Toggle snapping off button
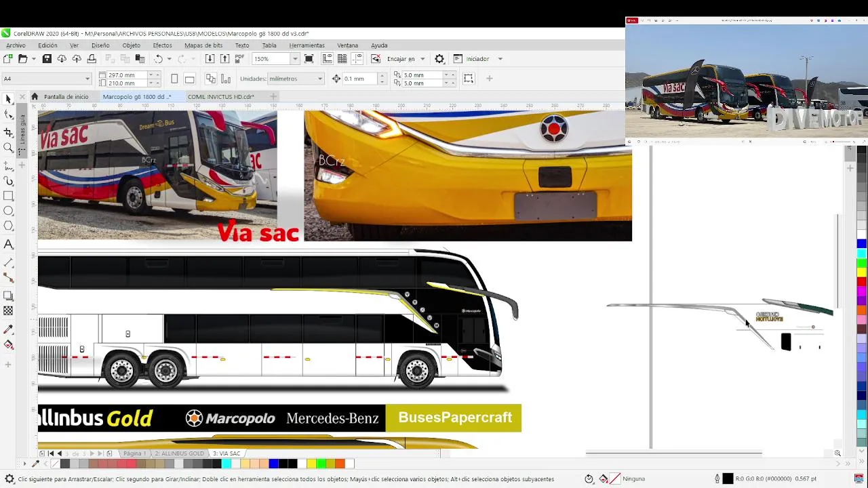Image resolution: width=868 pixels, height=488 pixels. [375, 59]
